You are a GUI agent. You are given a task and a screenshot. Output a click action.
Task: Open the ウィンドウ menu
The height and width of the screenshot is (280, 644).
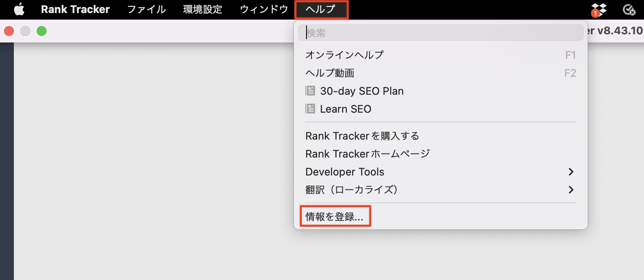pos(264,9)
